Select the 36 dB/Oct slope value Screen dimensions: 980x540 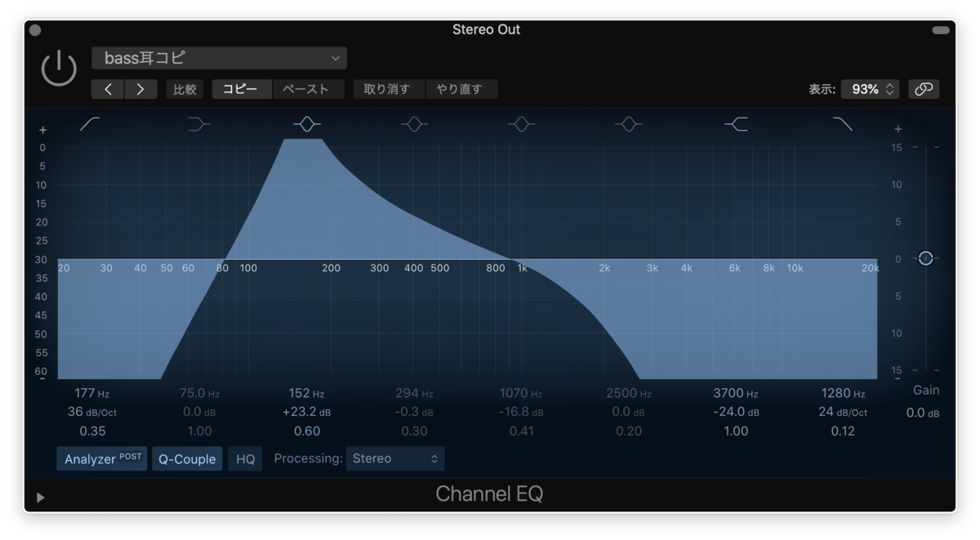92,412
